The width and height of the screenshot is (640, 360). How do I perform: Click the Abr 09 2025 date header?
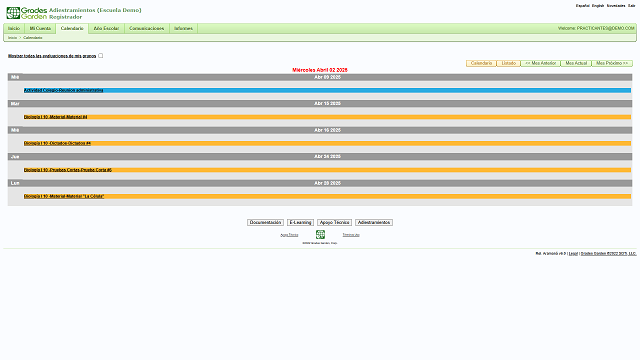coord(327,77)
